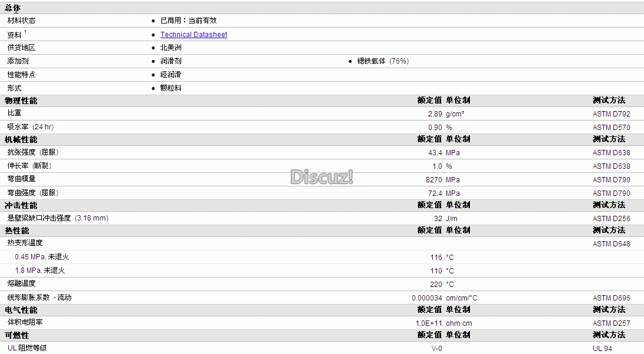Click the cm/cm/°C unit text
The width and height of the screenshot is (644, 354).
point(462,298)
